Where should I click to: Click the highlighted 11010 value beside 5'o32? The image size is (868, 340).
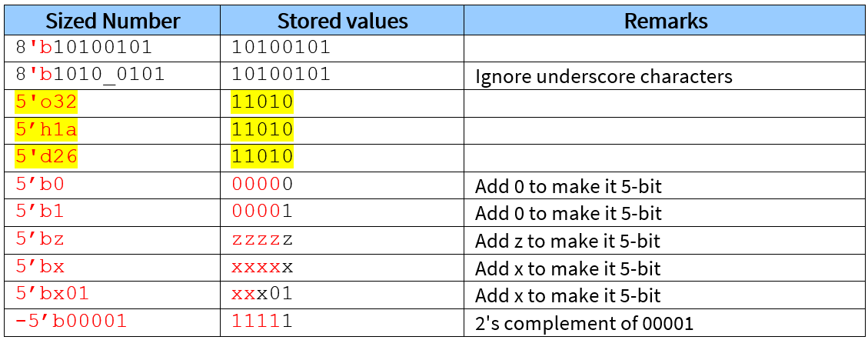[262, 102]
